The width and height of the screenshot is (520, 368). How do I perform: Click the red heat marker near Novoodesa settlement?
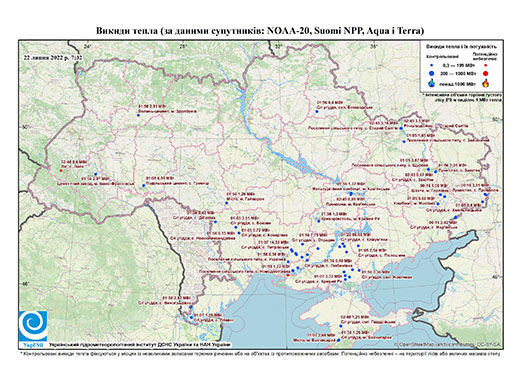[x=288, y=275]
